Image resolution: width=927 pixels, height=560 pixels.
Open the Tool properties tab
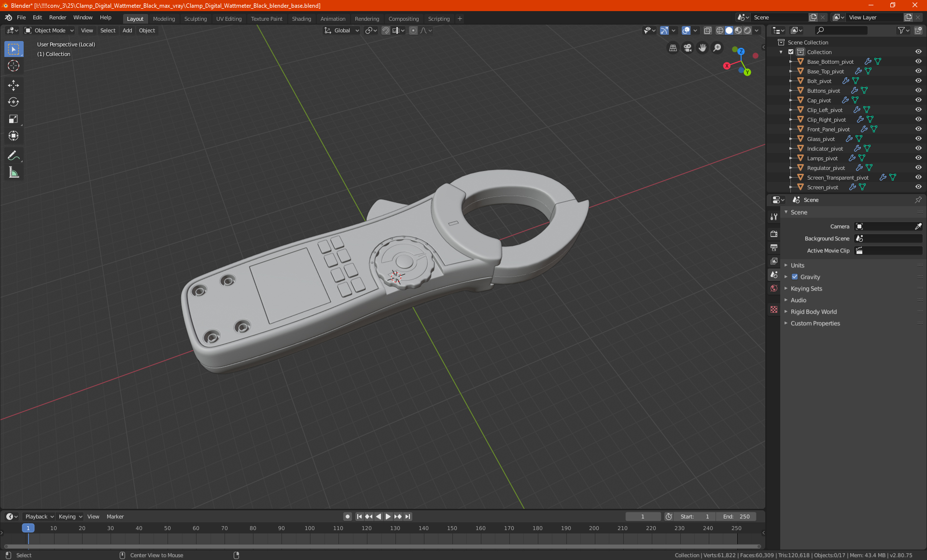pyautogui.click(x=774, y=217)
